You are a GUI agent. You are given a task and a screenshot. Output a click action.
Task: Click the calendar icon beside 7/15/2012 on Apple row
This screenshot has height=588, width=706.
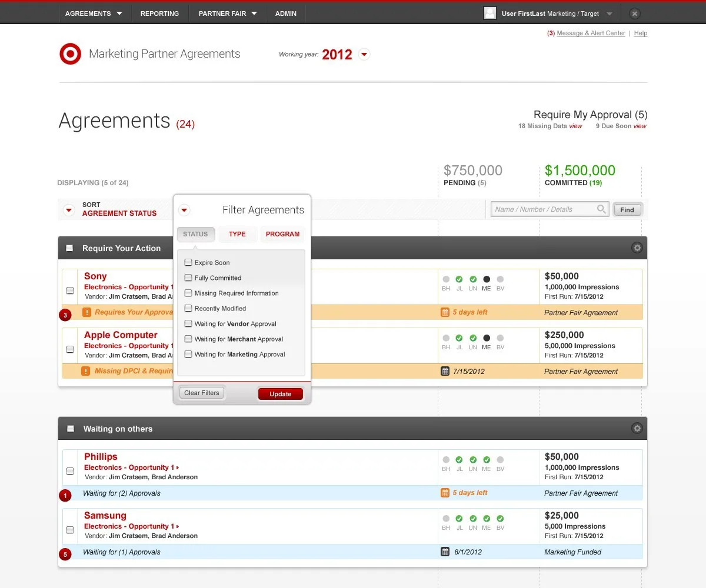point(445,371)
